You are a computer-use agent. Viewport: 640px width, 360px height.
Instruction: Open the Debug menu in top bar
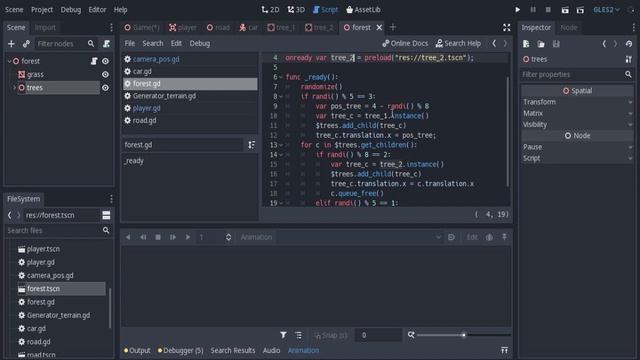(x=71, y=9)
